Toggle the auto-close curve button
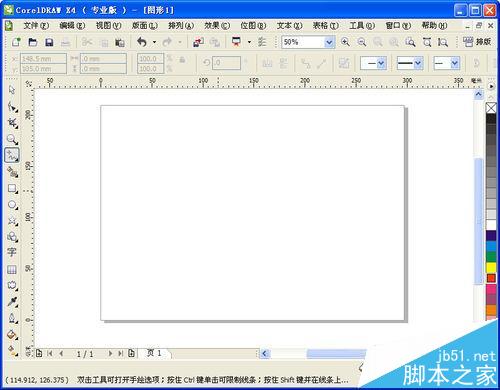Image resolution: width=500 pixels, height=390 pixels. (x=476, y=63)
